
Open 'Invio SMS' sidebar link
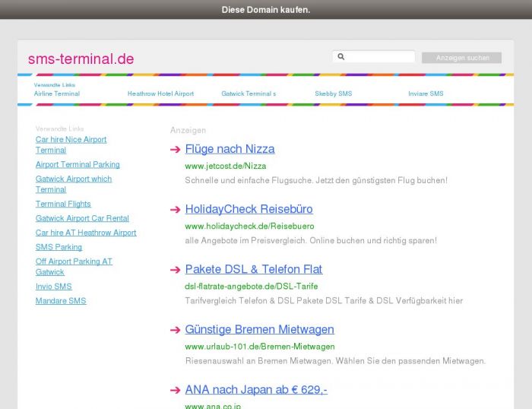pos(54,287)
